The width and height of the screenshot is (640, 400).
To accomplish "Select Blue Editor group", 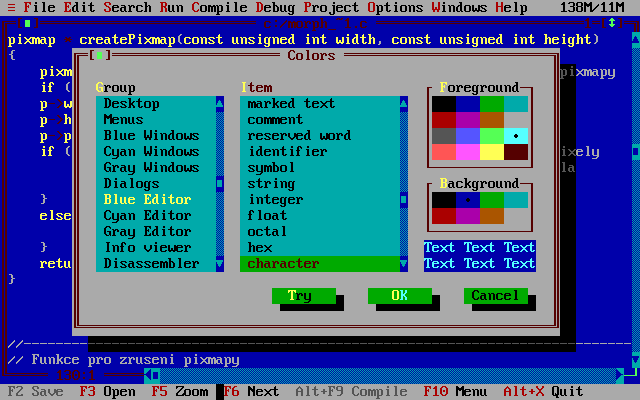I will click(x=156, y=200).
